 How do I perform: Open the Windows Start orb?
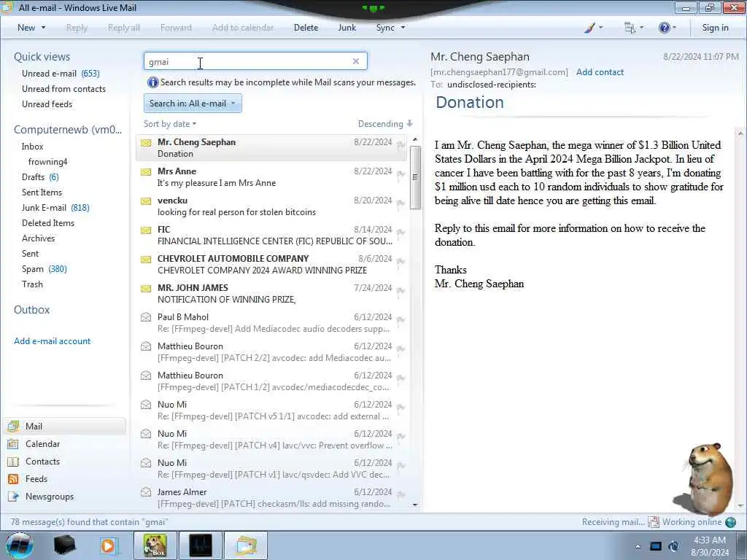click(x=19, y=545)
